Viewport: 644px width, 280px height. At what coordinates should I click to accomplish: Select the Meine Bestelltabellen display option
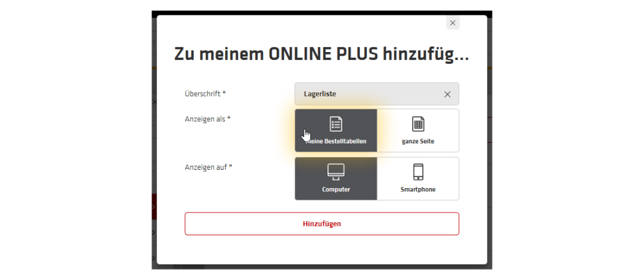click(336, 131)
